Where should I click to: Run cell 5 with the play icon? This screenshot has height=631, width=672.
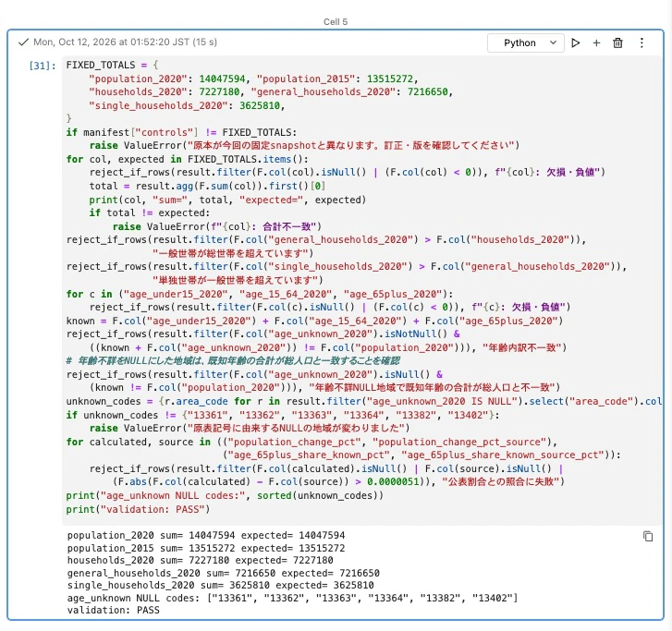pos(576,42)
